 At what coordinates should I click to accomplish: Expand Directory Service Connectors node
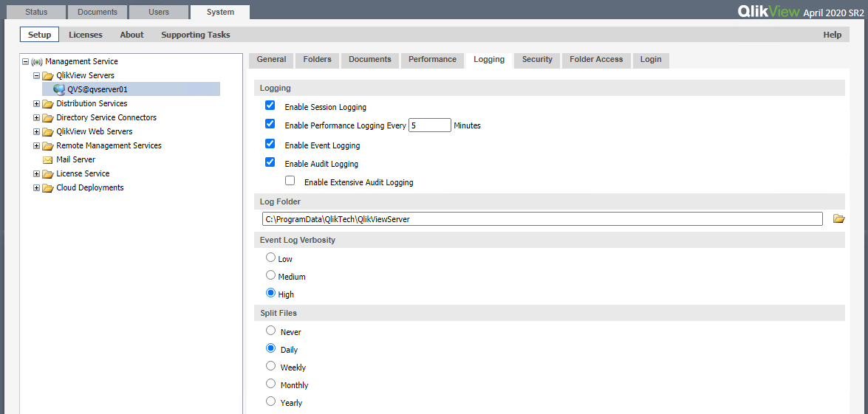tap(36, 118)
